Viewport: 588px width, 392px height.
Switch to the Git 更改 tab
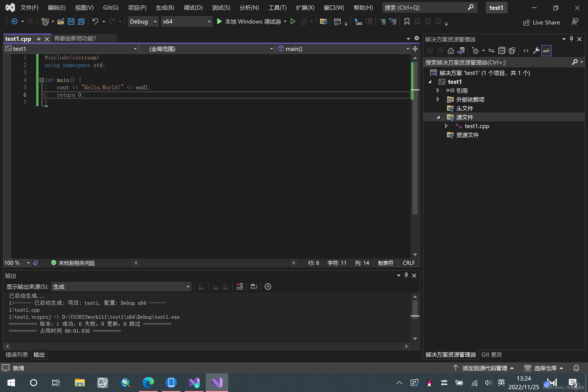pos(491,354)
